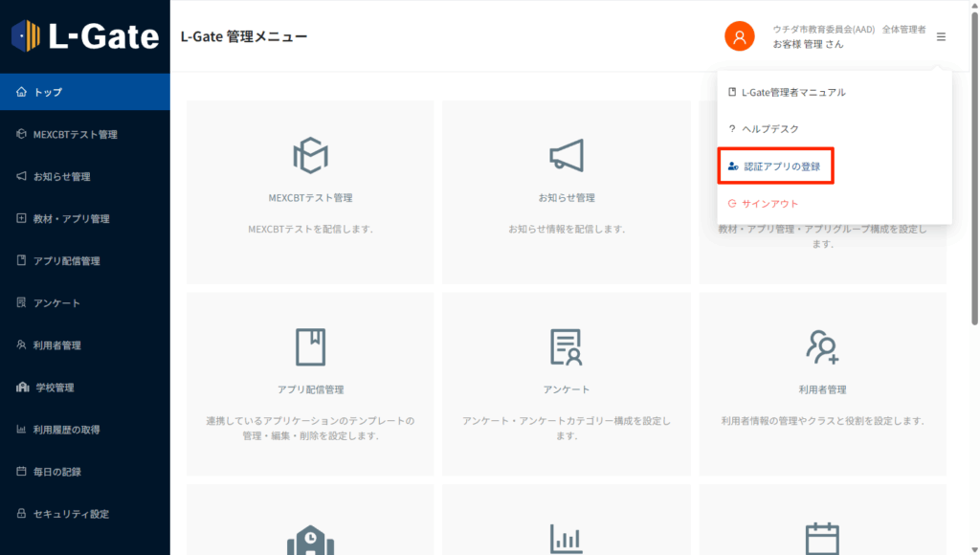Click the large calendar icon at bottom
This screenshot has width=980, height=555.
pyautogui.click(x=822, y=539)
